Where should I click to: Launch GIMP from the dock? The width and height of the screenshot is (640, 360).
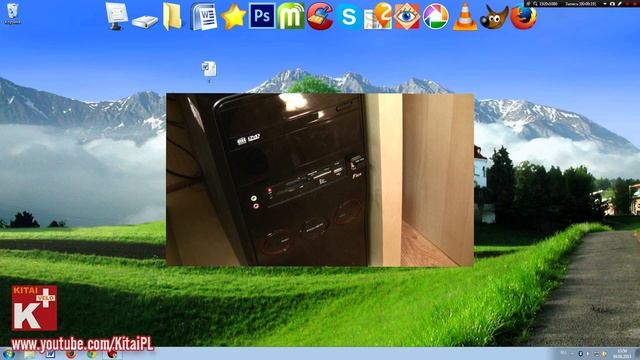click(494, 17)
